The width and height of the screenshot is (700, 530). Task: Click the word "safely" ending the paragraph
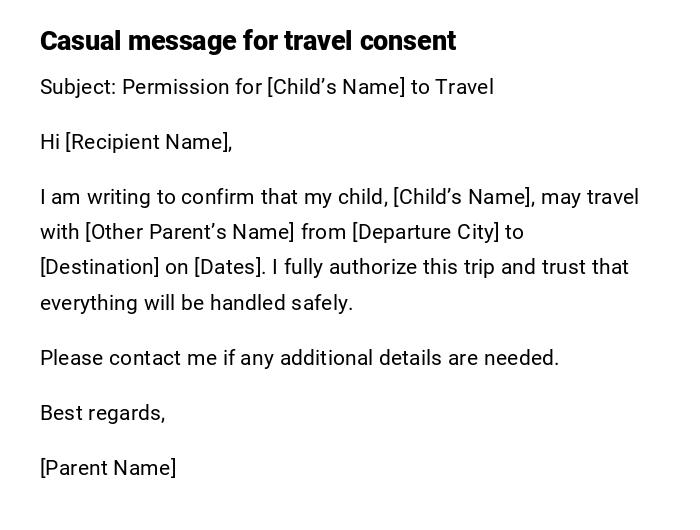[x=320, y=302]
